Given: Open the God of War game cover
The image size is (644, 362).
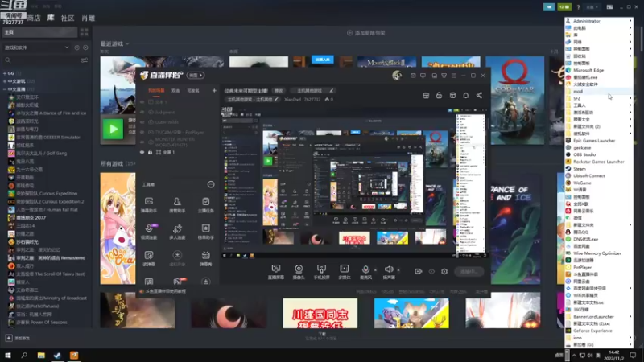Looking at the screenshot, I should click(515, 101).
